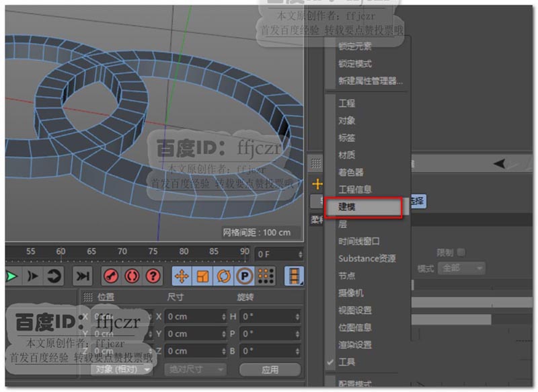This screenshot has height=392, width=538.
Task: Click the yellow plus axis icon
Action: click(x=317, y=184)
